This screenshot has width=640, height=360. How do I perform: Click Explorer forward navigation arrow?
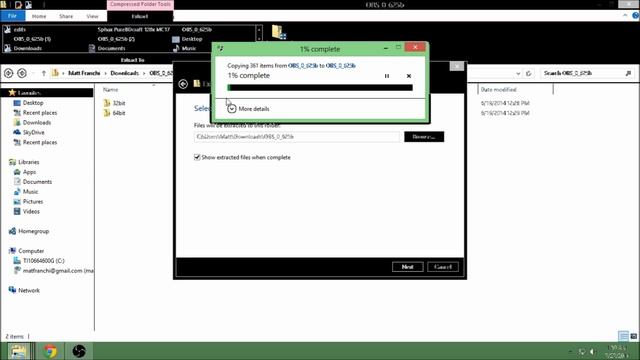(22, 73)
